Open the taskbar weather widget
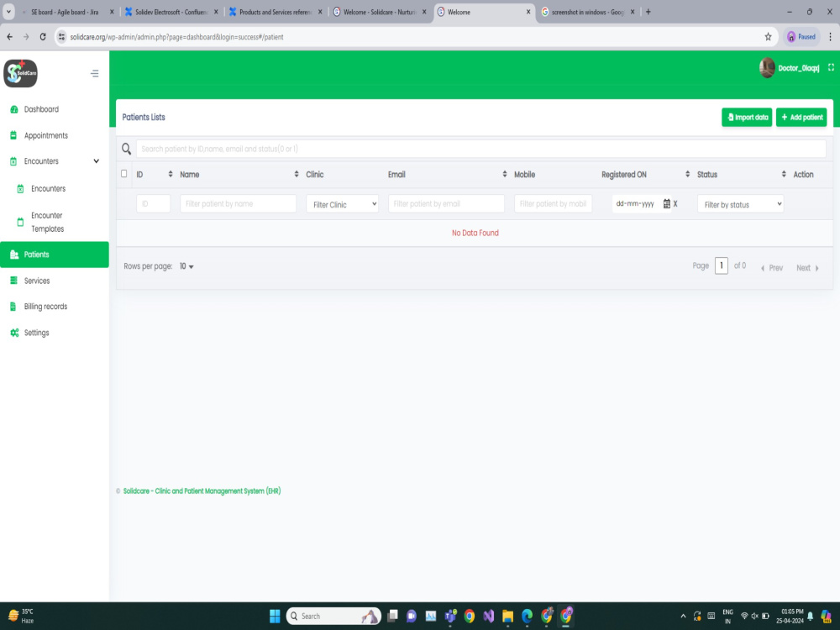The width and height of the screenshot is (840, 630). 22,616
